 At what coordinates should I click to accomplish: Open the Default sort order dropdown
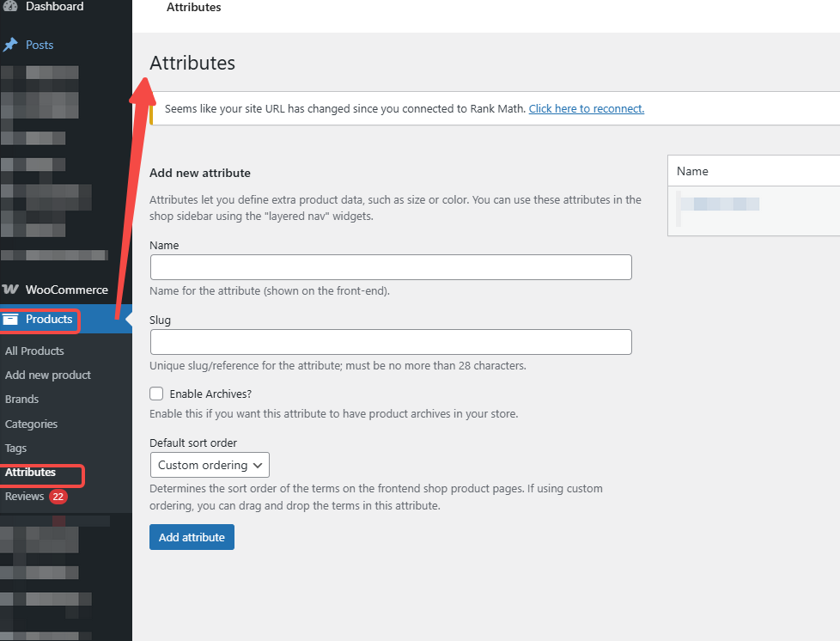tap(210, 465)
